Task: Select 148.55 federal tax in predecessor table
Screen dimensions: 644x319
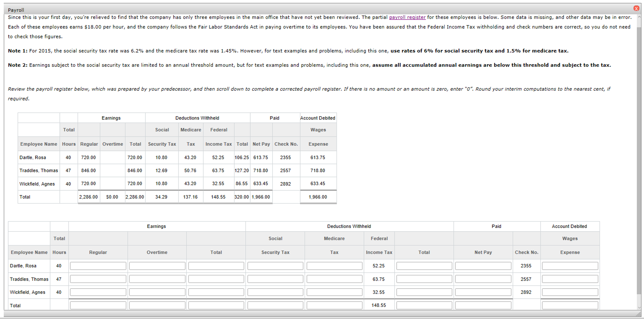Action: coord(218,197)
